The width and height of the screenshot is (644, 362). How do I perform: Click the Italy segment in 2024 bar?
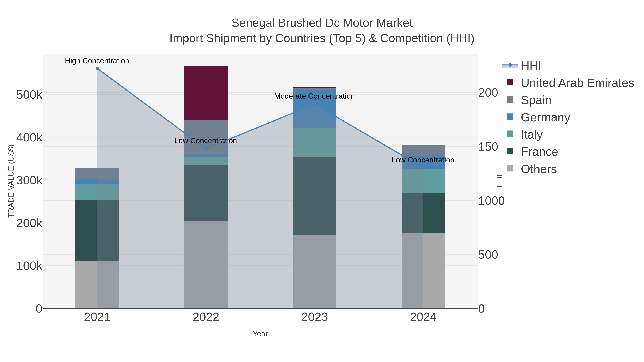pyautogui.click(x=423, y=181)
